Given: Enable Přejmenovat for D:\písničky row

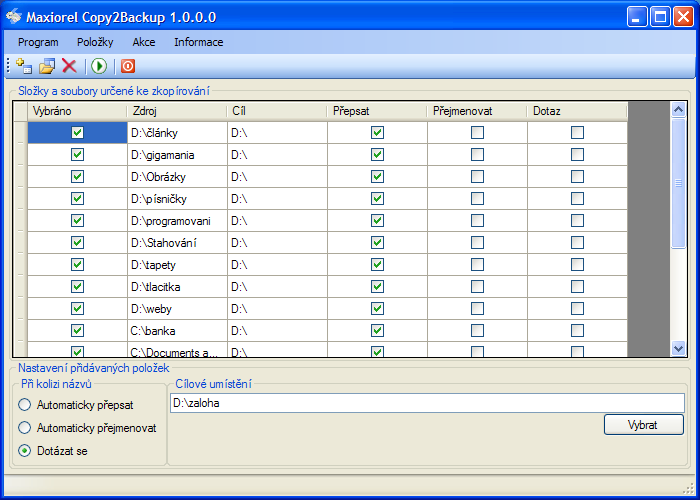Looking at the screenshot, I should click(x=477, y=198).
